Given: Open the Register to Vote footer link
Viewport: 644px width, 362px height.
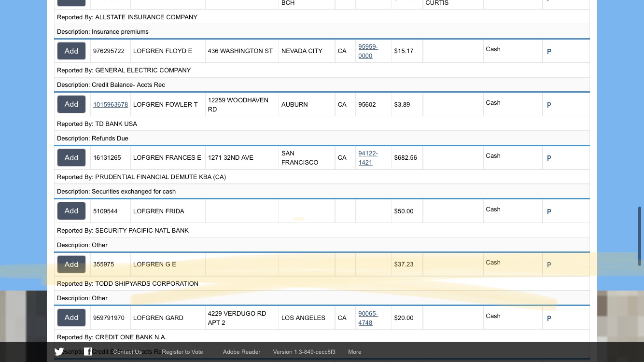Looking at the screenshot, I should coord(182,352).
